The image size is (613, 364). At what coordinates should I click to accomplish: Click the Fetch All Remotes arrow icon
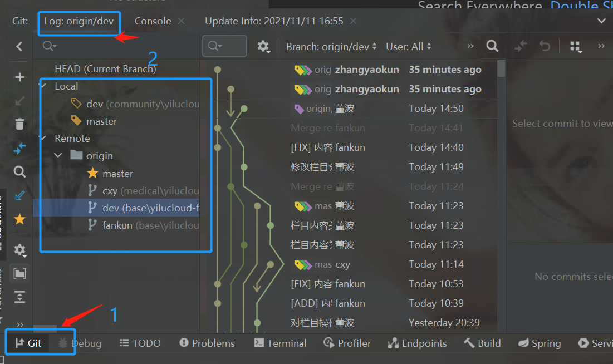pyautogui.click(x=19, y=148)
